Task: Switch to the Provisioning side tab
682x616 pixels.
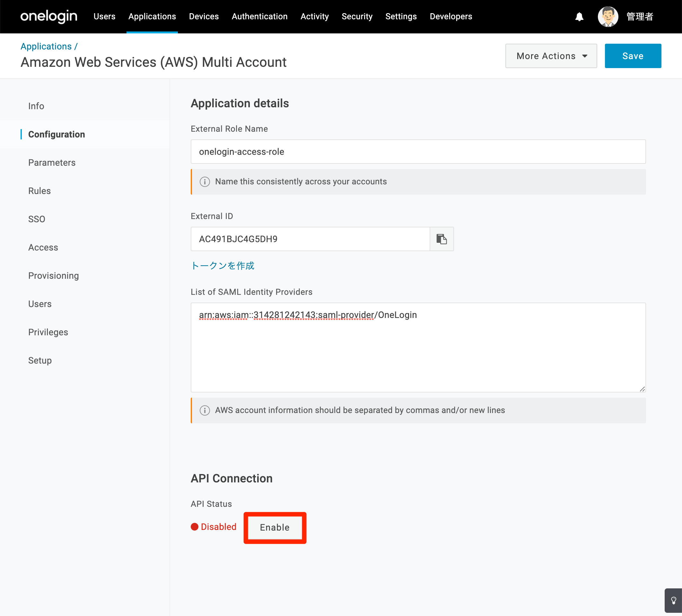Action: (53, 276)
